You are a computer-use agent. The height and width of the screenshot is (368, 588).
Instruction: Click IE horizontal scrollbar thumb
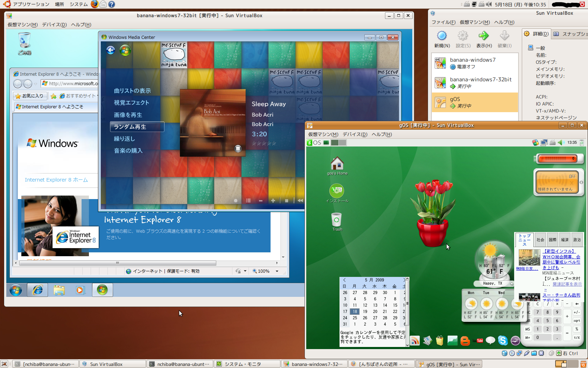coord(118,263)
